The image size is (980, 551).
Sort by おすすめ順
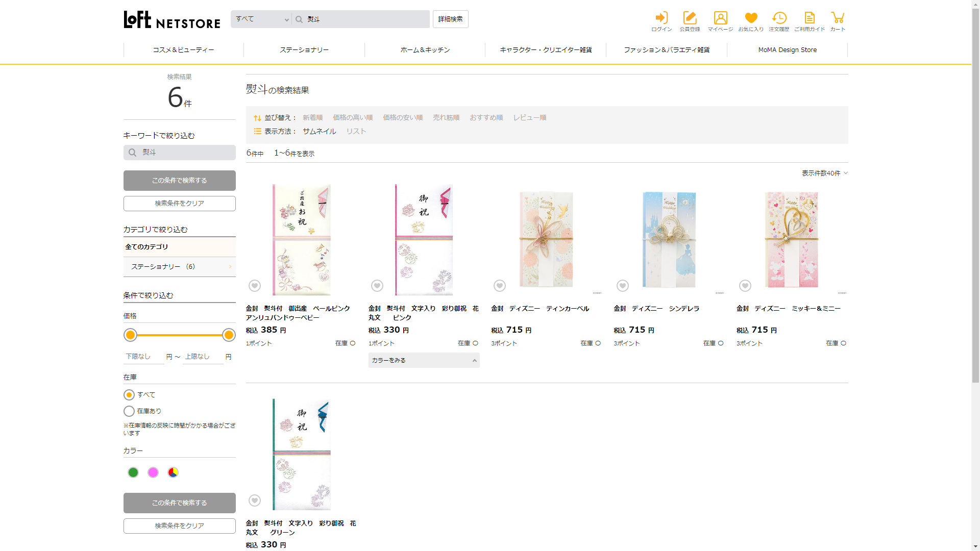click(486, 118)
